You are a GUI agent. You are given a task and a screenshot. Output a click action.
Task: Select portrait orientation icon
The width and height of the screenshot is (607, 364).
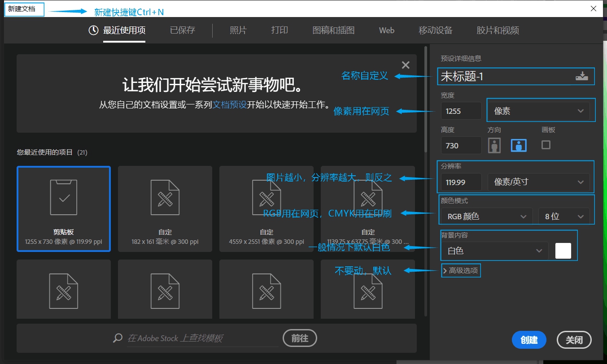[494, 145]
